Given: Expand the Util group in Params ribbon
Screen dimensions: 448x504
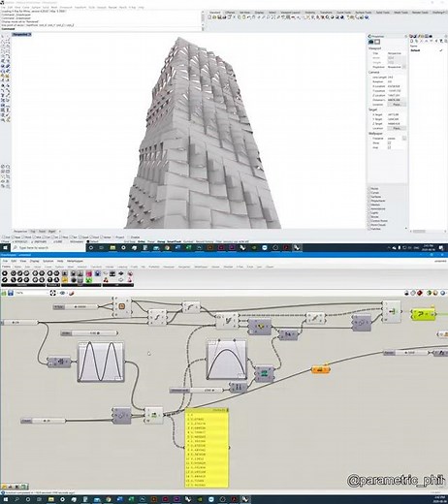Looking at the screenshot, I should click(x=118, y=285).
